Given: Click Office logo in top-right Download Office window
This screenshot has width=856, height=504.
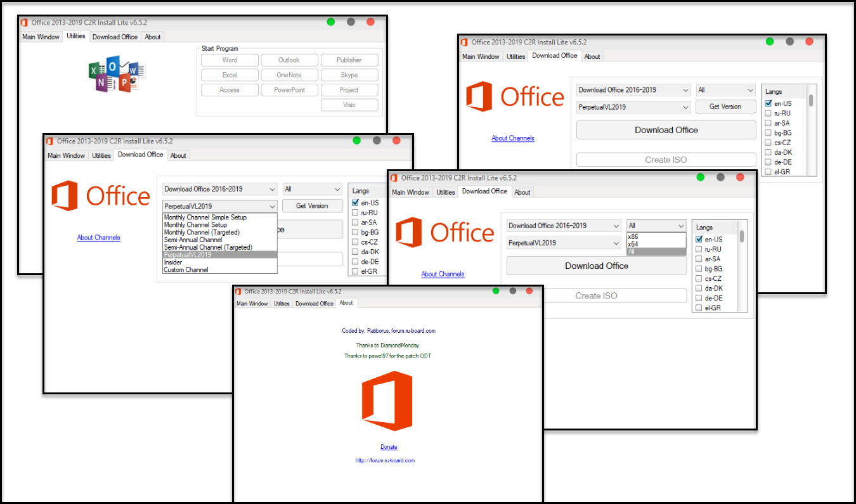Looking at the screenshot, I should 515,97.
